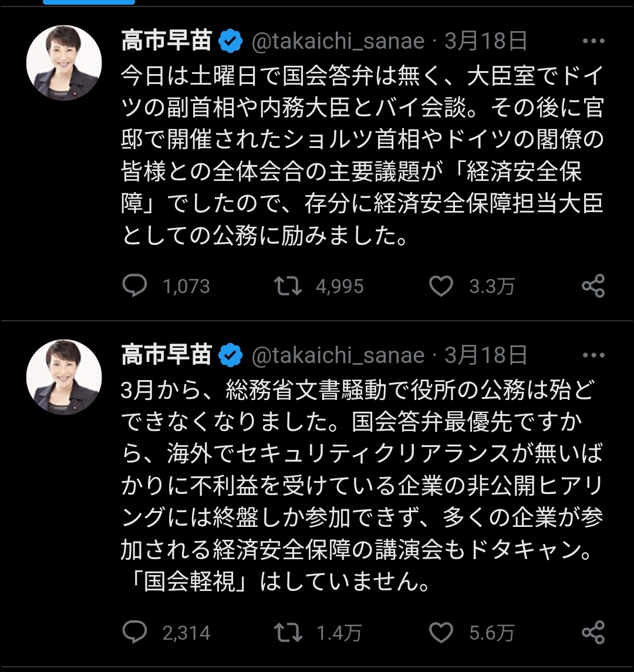Open @takaichi_sanae handle on first tweet
634x672 pixels.
pyautogui.click(x=338, y=42)
